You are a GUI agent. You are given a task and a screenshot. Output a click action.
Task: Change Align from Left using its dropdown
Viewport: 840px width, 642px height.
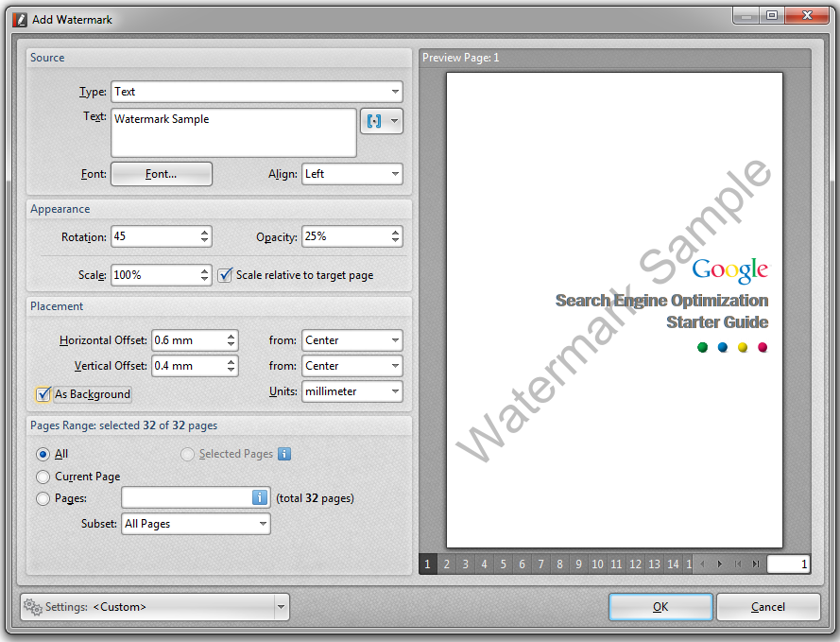tap(397, 174)
